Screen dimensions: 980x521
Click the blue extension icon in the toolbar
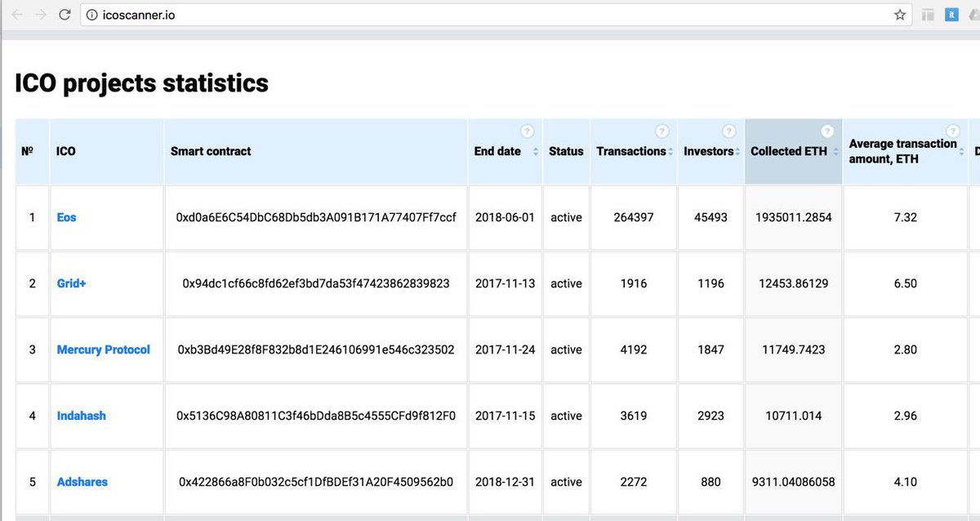pos(951,15)
